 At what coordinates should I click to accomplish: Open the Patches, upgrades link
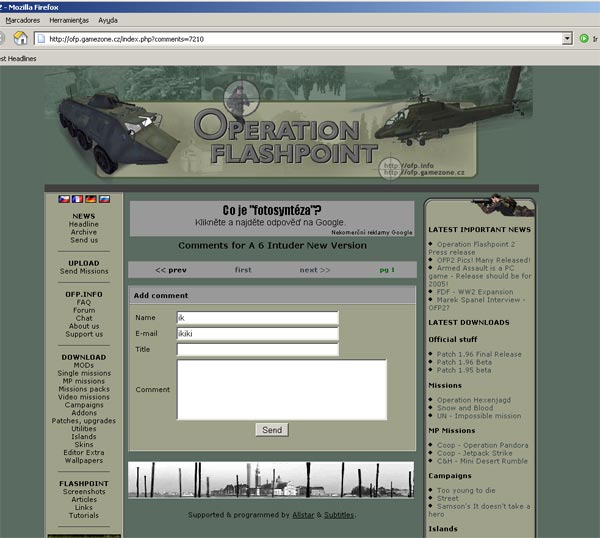point(84,421)
